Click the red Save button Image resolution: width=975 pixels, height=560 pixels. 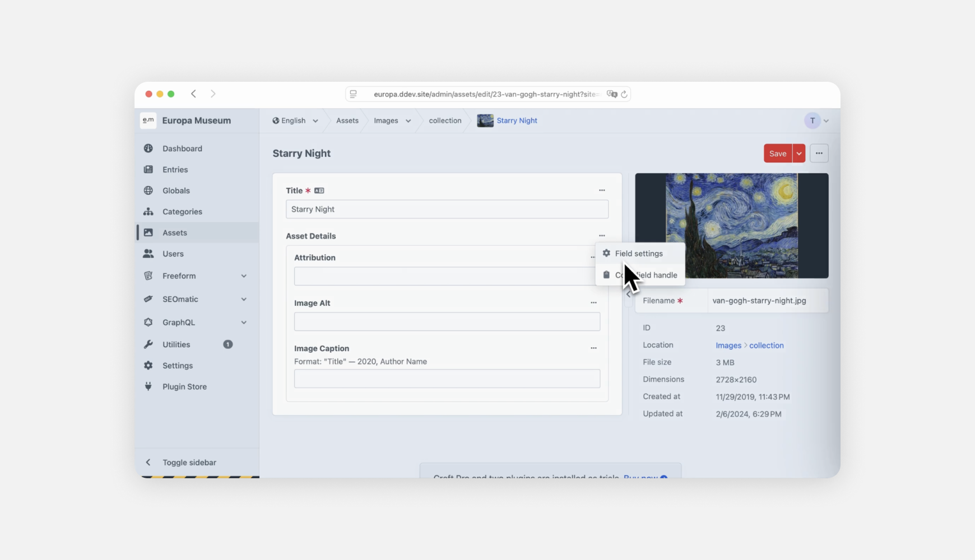click(x=778, y=153)
